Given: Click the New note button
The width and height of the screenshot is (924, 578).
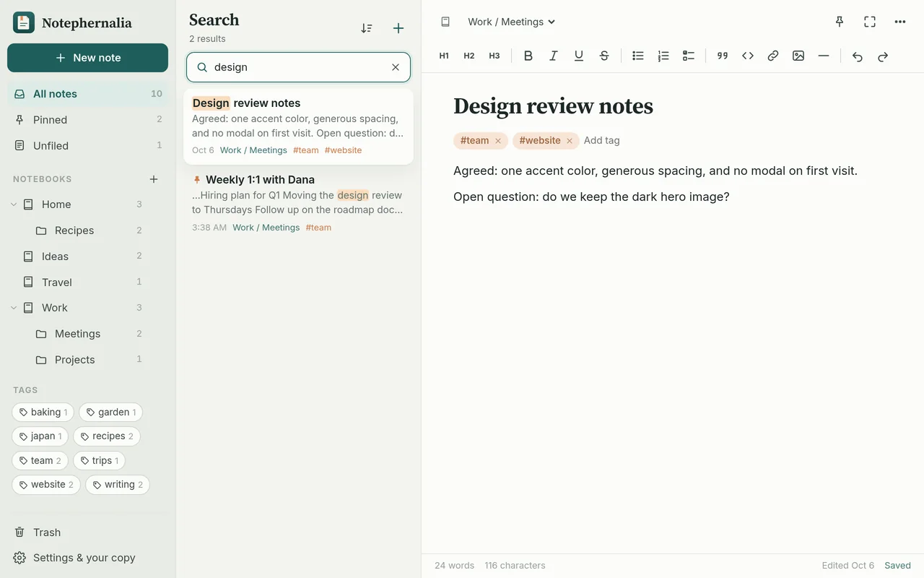Looking at the screenshot, I should coord(87,58).
